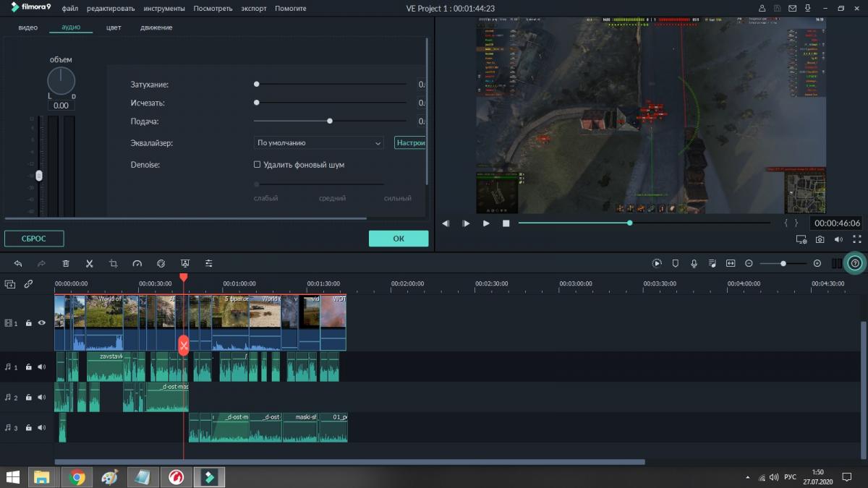Open the 'экспорт' menu

pyautogui.click(x=254, y=9)
